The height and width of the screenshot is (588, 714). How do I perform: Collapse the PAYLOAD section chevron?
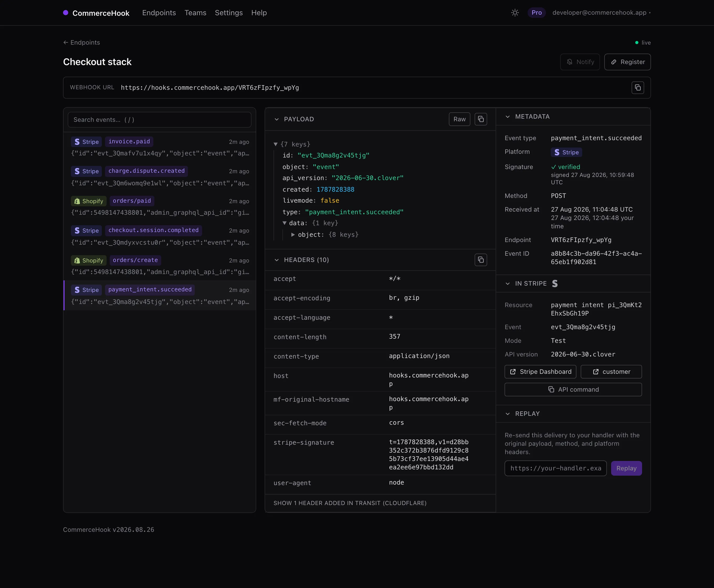click(x=276, y=119)
